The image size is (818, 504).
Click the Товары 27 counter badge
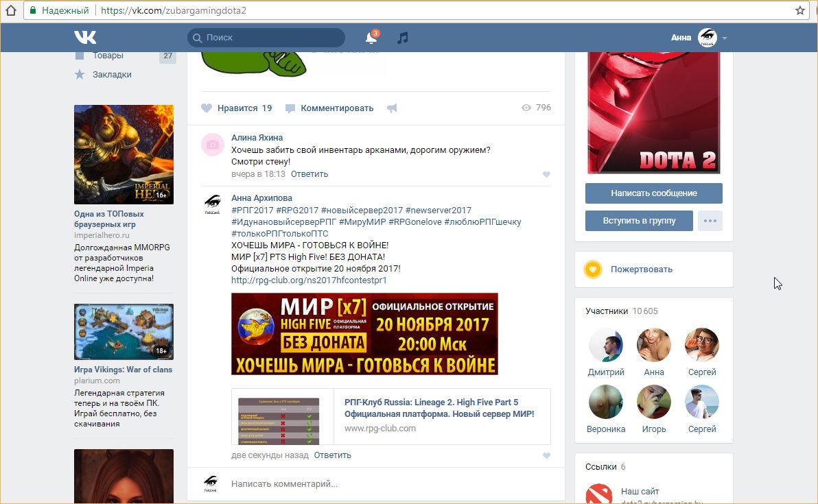[x=167, y=56]
